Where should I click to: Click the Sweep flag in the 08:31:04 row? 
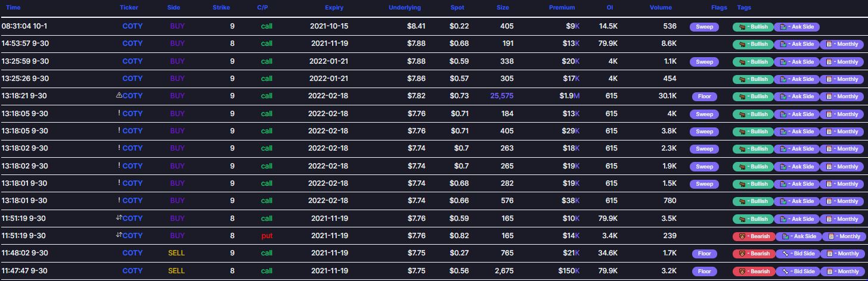click(x=704, y=27)
